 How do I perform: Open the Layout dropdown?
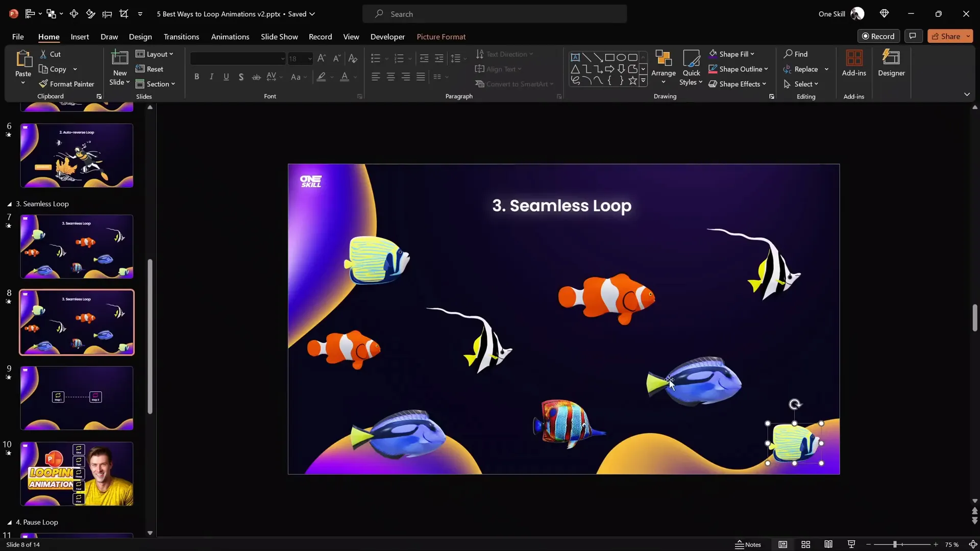click(x=155, y=54)
